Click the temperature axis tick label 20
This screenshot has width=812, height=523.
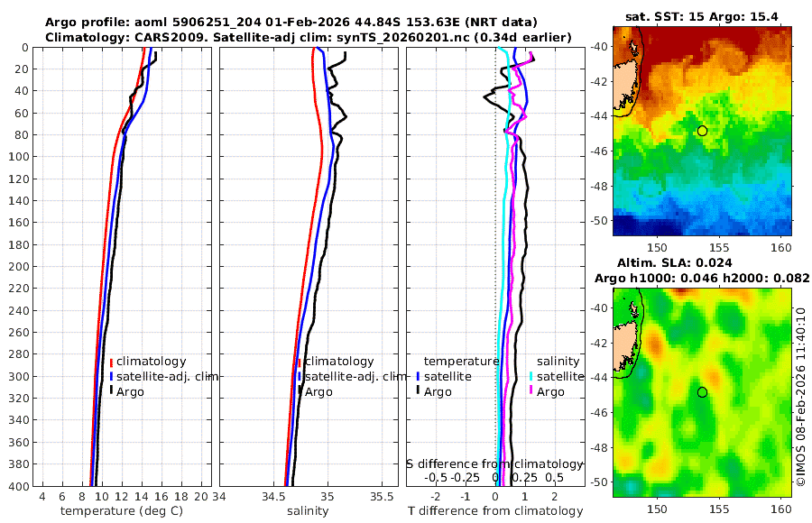(201, 497)
